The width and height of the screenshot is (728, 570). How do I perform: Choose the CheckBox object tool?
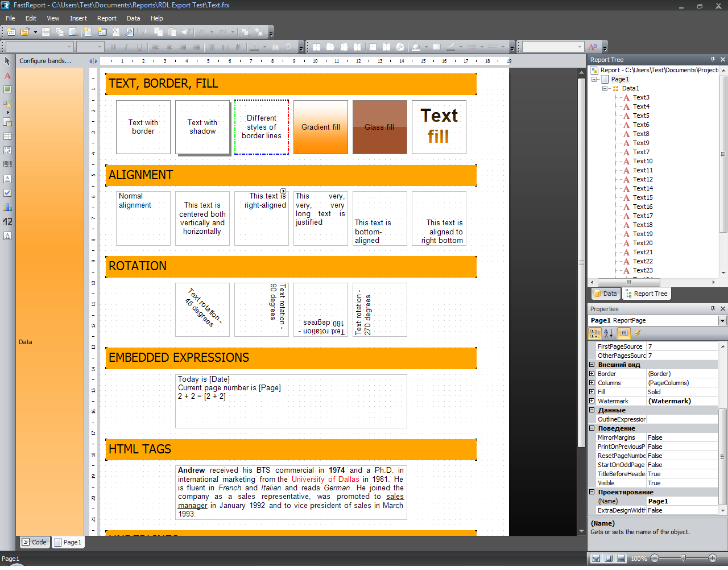click(x=7, y=193)
